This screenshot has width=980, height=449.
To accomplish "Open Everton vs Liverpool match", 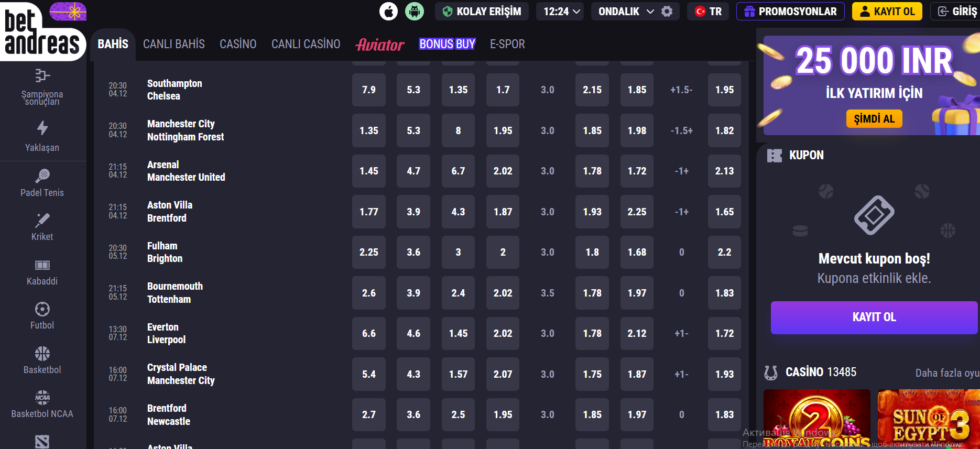I will click(166, 333).
